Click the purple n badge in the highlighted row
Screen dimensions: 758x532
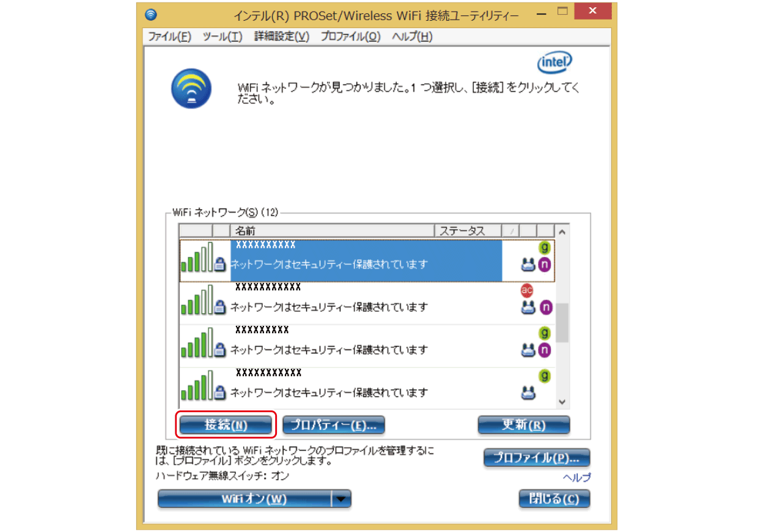tap(545, 265)
